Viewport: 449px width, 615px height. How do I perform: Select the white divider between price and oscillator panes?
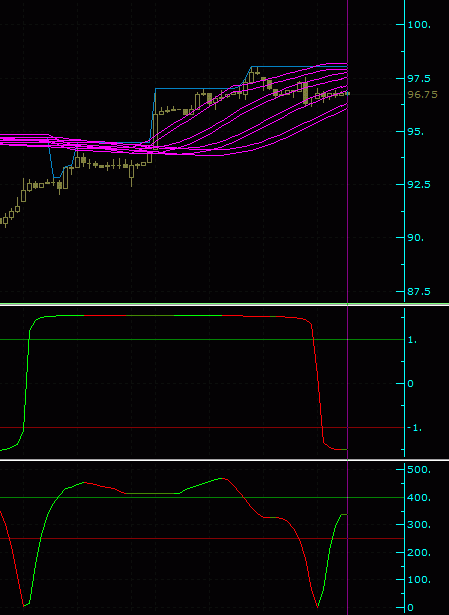click(x=224, y=304)
